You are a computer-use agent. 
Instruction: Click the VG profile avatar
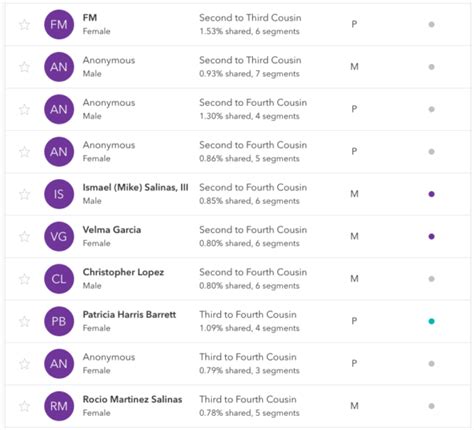click(x=59, y=236)
